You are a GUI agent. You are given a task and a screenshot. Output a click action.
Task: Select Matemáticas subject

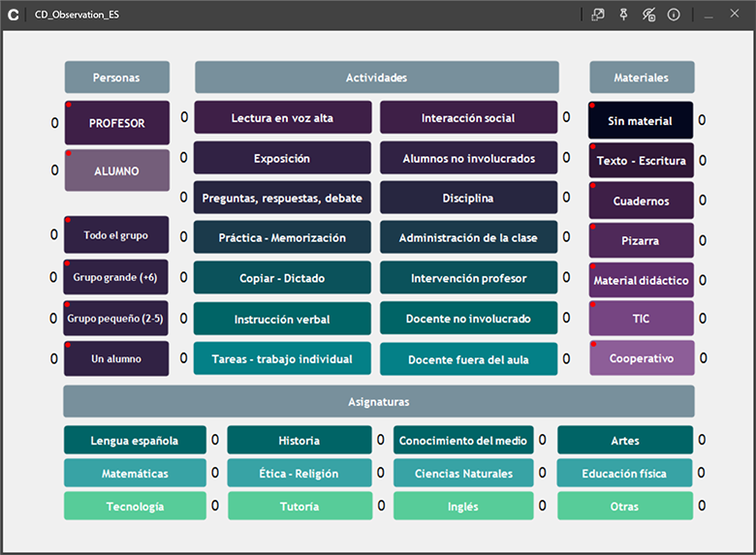[135, 473]
